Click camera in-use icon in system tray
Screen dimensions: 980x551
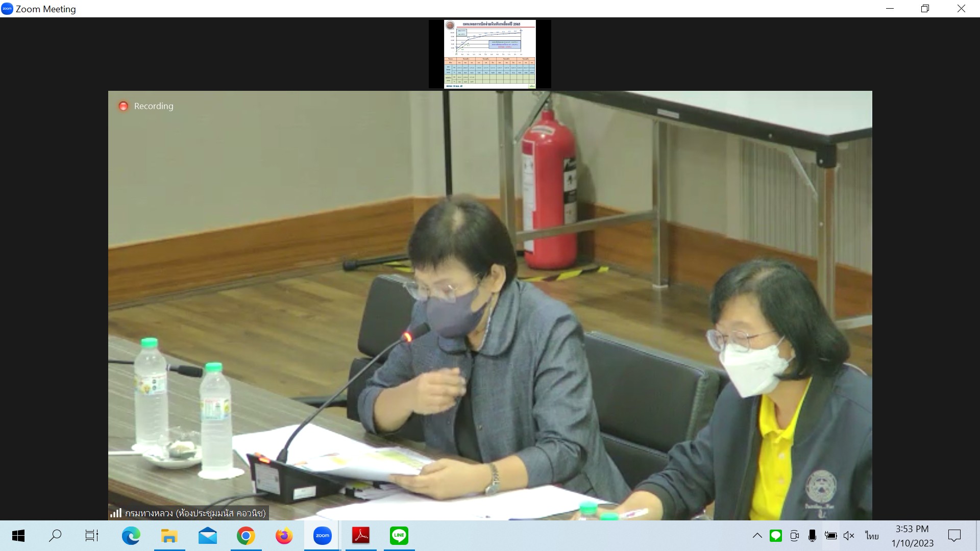794,536
